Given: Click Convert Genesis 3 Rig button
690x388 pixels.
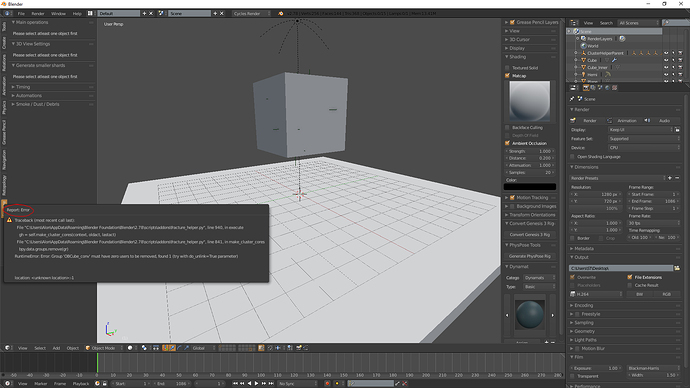Looking at the screenshot, I should coord(530,234).
